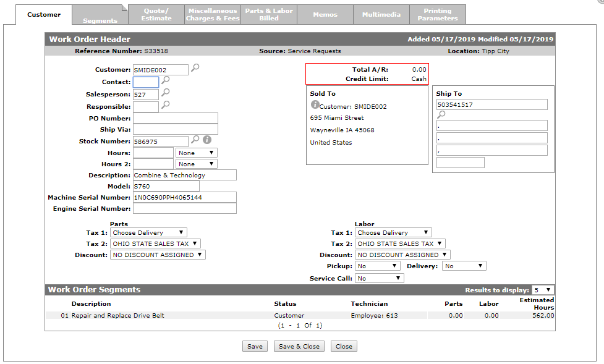
Task: Open the Ship To lookup magnifier
Action: pos(441,114)
